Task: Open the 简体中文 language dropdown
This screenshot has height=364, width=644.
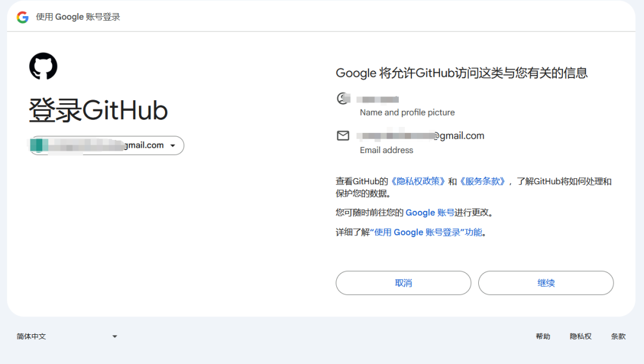Action: pyautogui.click(x=67, y=337)
